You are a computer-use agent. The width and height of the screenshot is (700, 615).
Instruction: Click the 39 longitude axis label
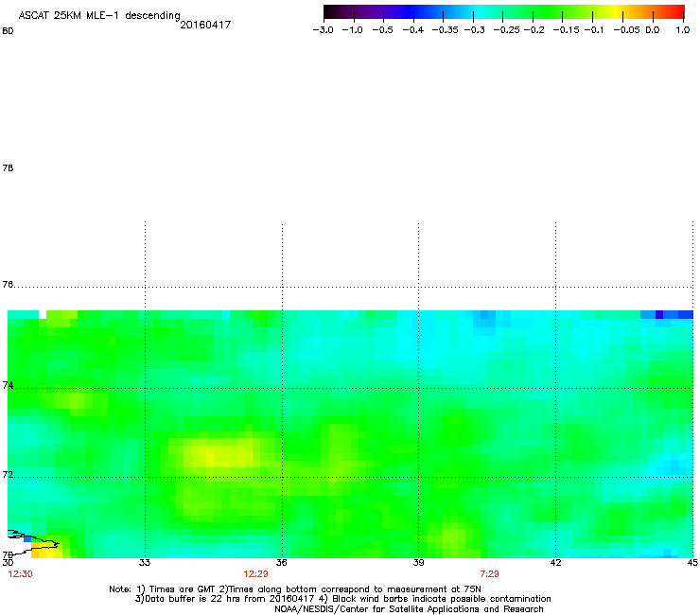[418, 563]
